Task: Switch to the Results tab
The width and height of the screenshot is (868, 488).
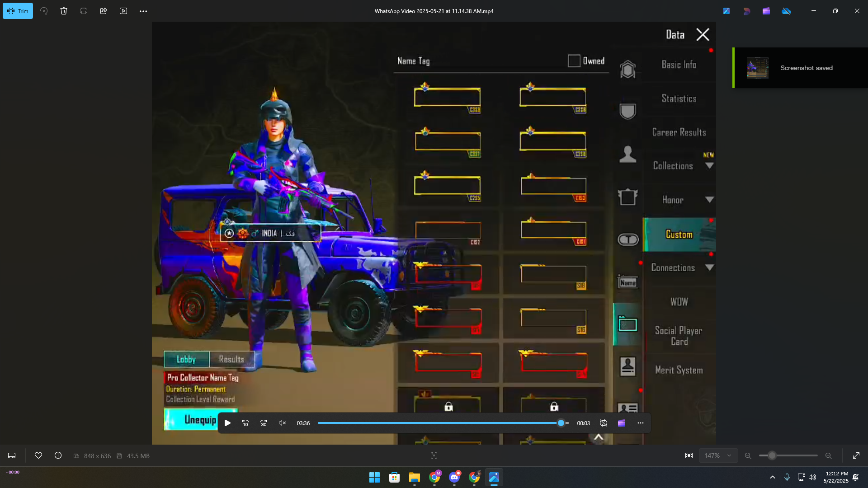Action: pyautogui.click(x=231, y=360)
